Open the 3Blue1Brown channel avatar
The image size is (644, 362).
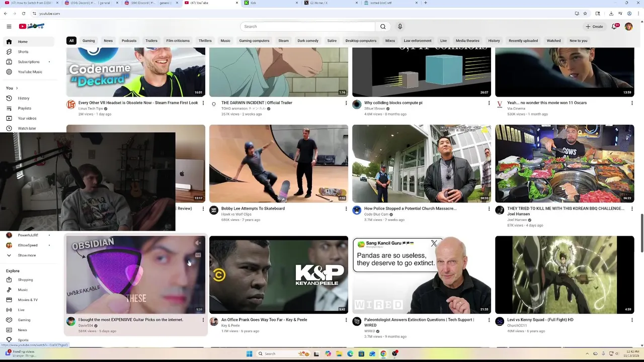(x=357, y=105)
